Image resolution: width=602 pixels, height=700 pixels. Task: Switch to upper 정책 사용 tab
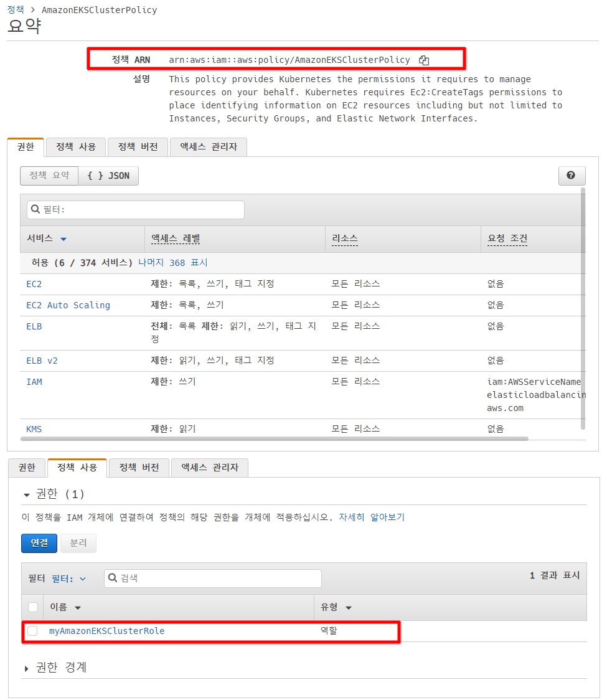(x=76, y=147)
